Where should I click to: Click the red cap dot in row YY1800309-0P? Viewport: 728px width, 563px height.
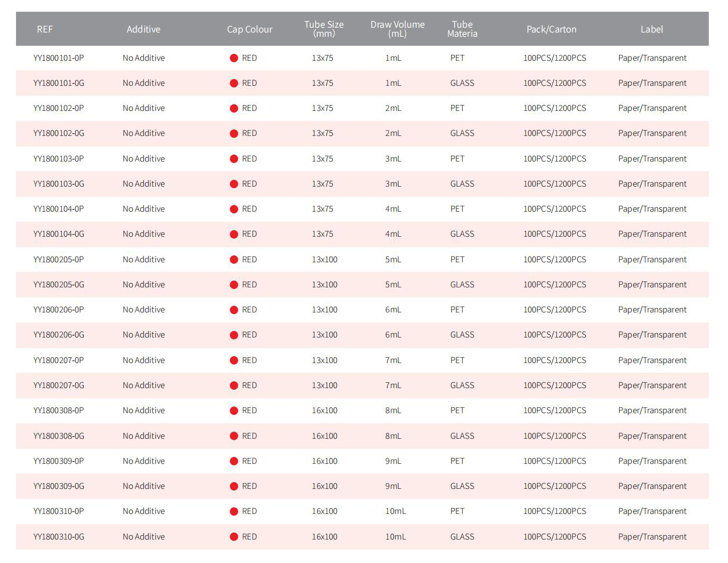tap(234, 461)
